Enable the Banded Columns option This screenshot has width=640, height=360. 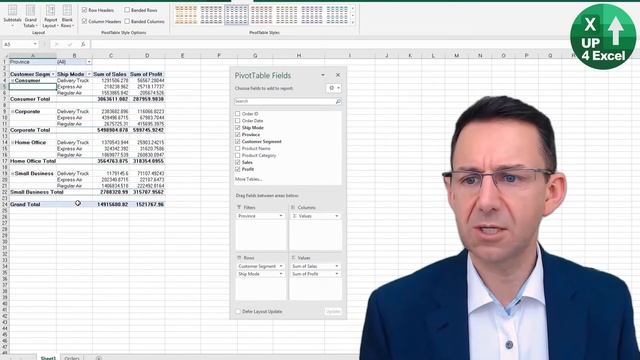point(127,21)
